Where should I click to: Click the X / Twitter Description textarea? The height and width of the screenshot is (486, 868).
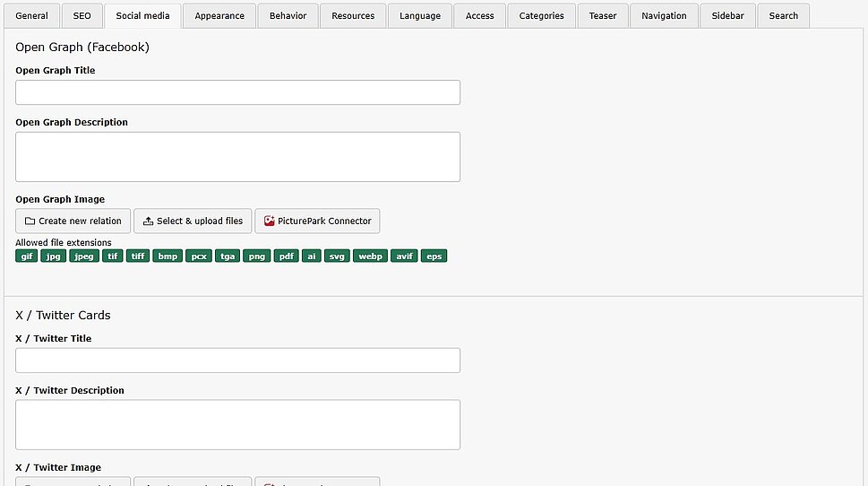237,424
